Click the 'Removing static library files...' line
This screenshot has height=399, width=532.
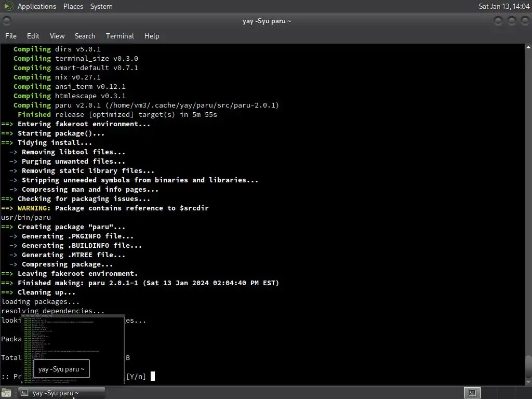[82, 170]
